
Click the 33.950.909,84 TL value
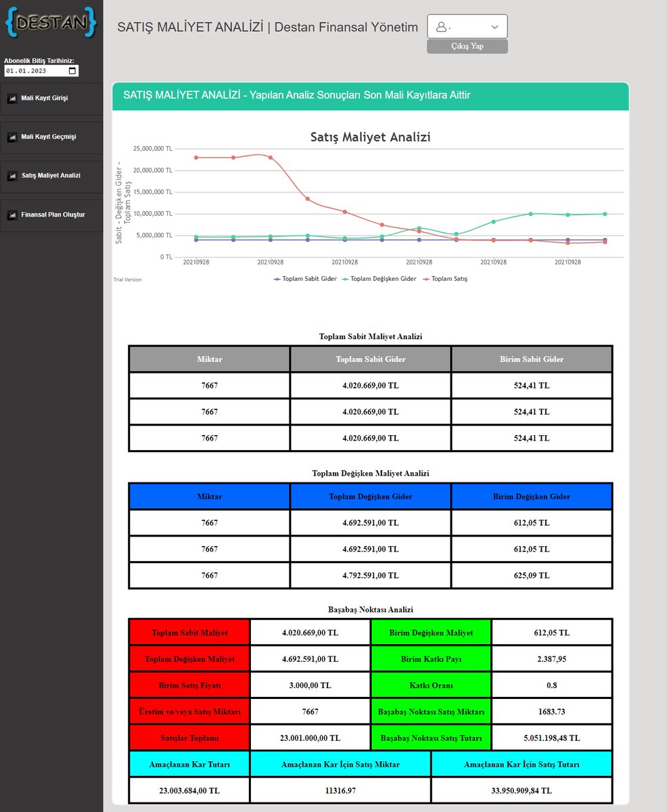point(522,790)
